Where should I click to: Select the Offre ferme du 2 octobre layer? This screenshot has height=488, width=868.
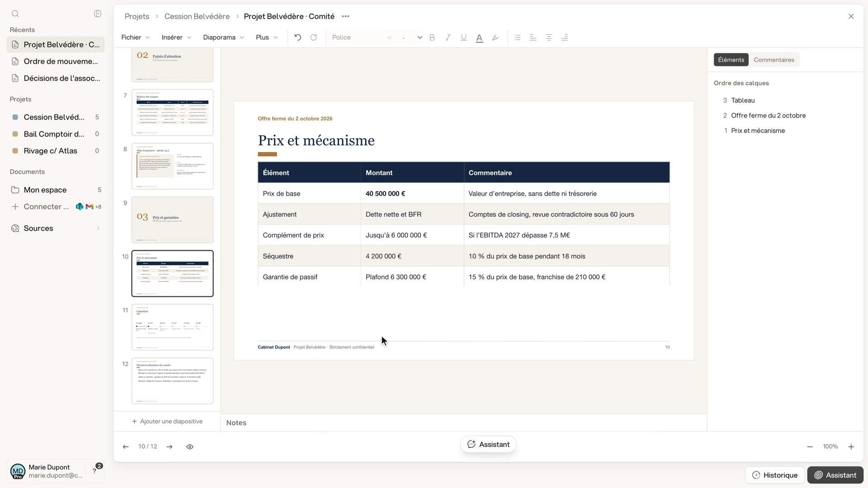tap(768, 115)
